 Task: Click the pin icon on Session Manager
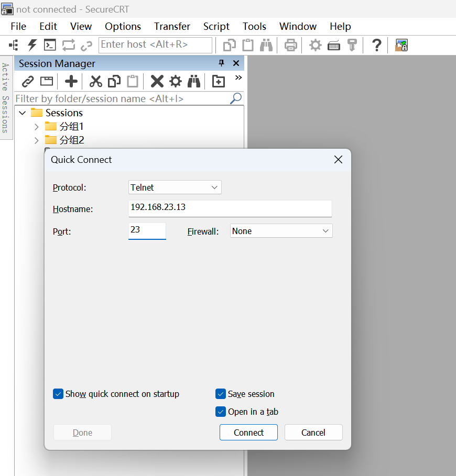222,63
